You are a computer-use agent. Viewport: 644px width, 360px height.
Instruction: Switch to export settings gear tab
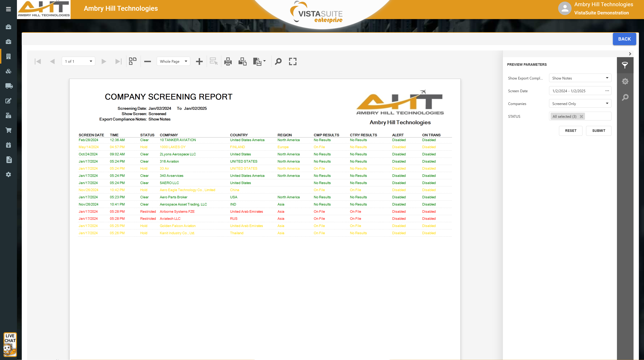625,81
